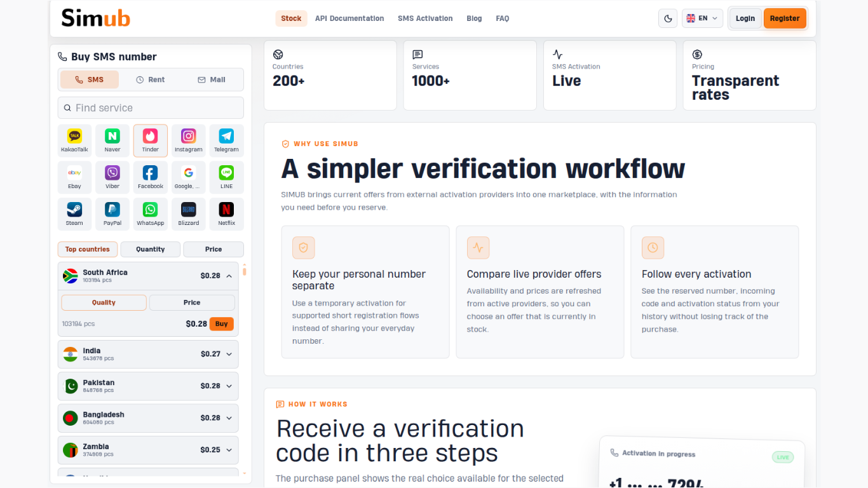
Task: Click the clock icon above Follow every activation
Action: point(653,248)
